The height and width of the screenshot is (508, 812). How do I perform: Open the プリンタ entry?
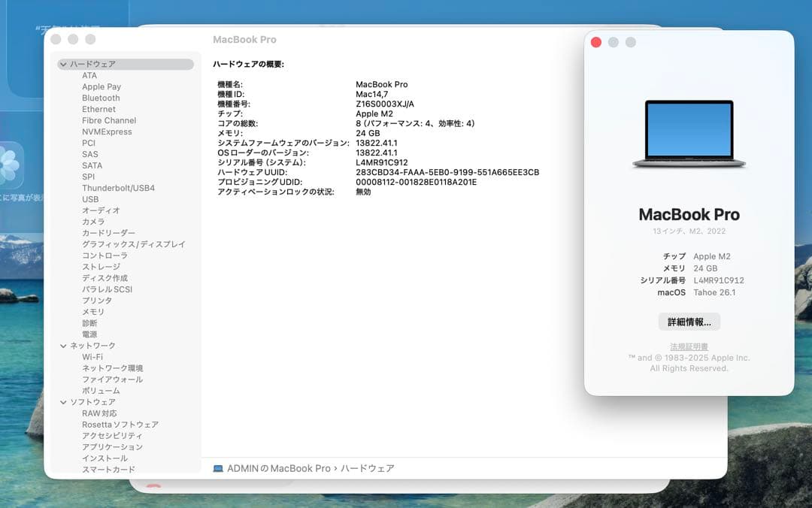pos(97,301)
